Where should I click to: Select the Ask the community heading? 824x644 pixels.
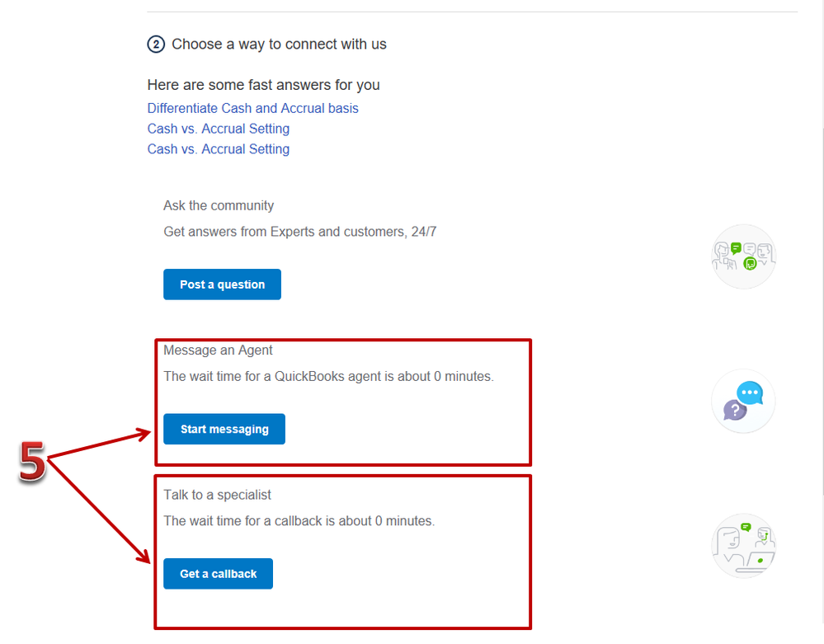[219, 205]
